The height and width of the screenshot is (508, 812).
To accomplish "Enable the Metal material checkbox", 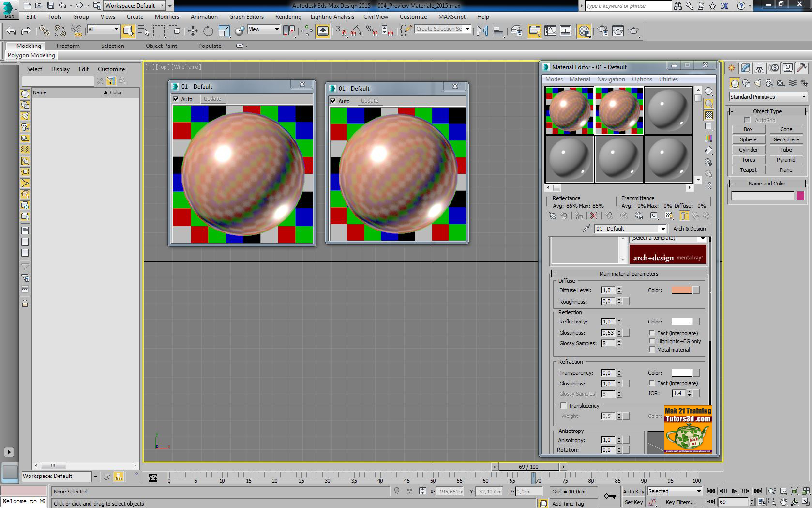I will pyautogui.click(x=652, y=349).
